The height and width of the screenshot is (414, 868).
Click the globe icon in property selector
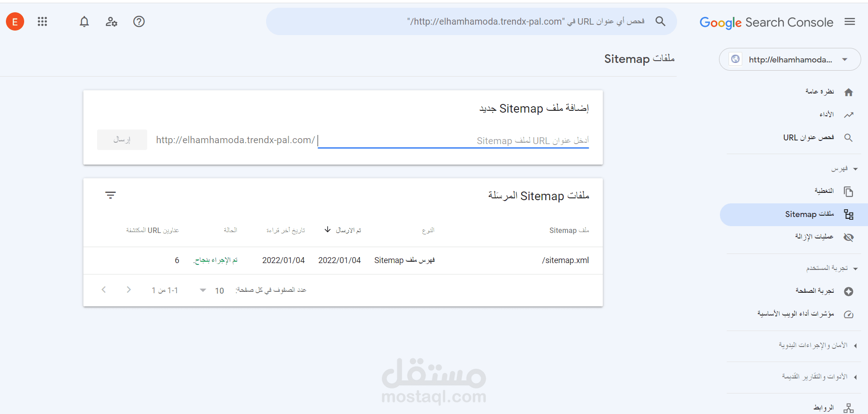[x=735, y=59]
